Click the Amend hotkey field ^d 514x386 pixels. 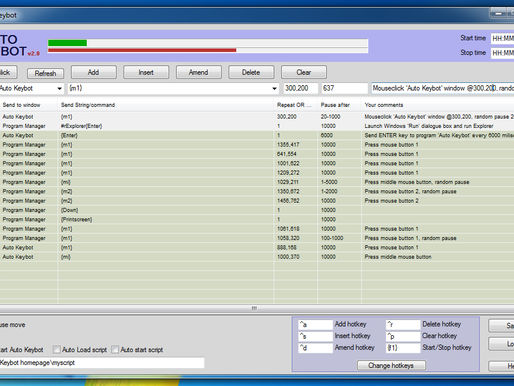coord(315,348)
